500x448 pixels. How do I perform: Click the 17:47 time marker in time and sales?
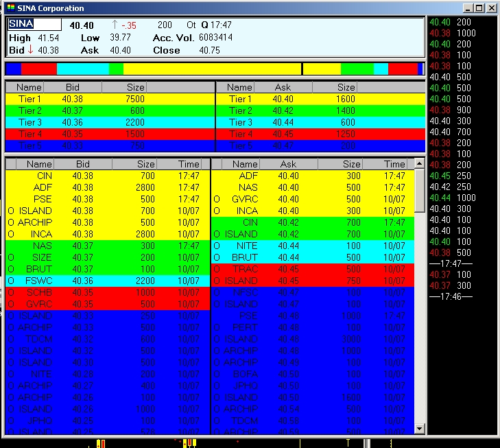tap(451, 263)
